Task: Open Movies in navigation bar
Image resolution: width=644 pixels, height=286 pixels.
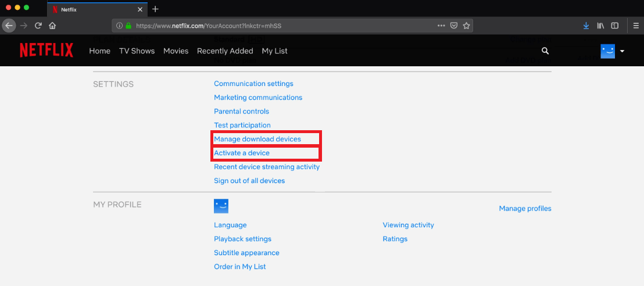Action: (176, 51)
